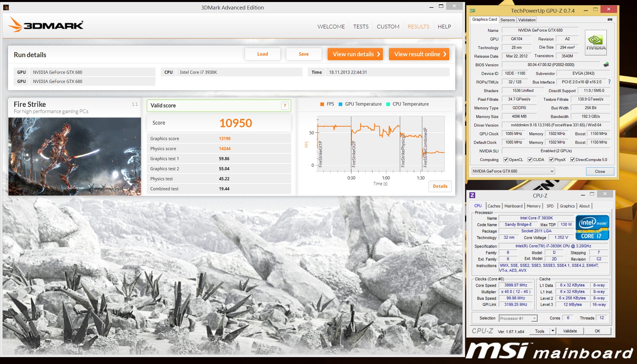Click the OK button in CPU-Z
This screenshot has width=637, height=364.
pos(597,331)
